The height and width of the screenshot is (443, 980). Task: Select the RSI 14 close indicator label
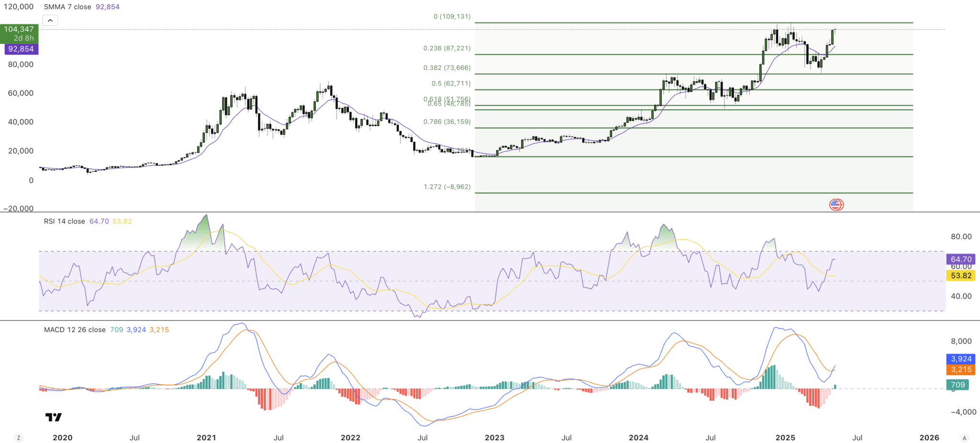(x=65, y=221)
